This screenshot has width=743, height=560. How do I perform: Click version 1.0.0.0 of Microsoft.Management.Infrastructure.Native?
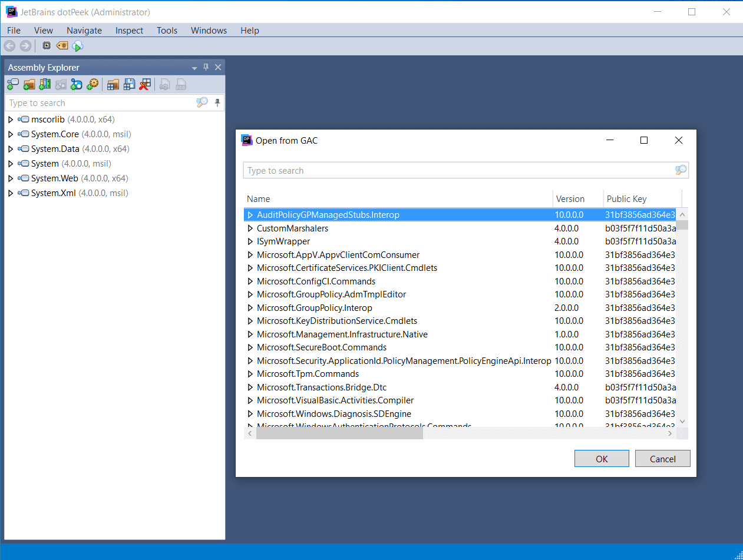click(567, 334)
